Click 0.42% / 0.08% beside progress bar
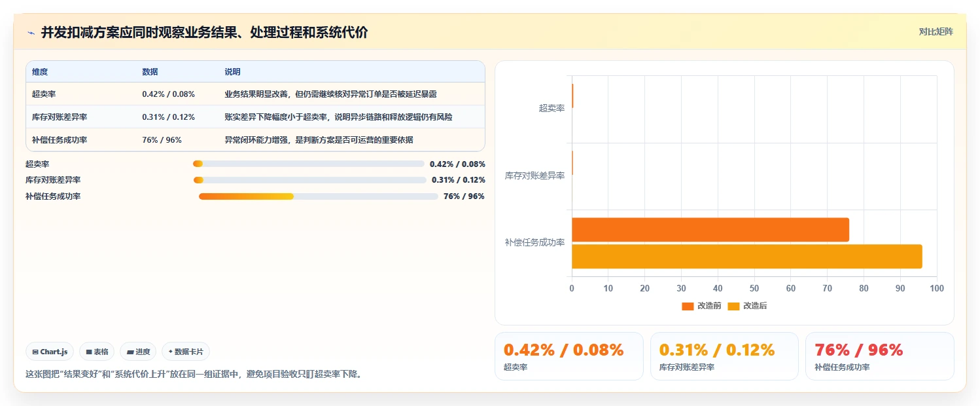This screenshot has width=980, height=406. click(x=457, y=164)
